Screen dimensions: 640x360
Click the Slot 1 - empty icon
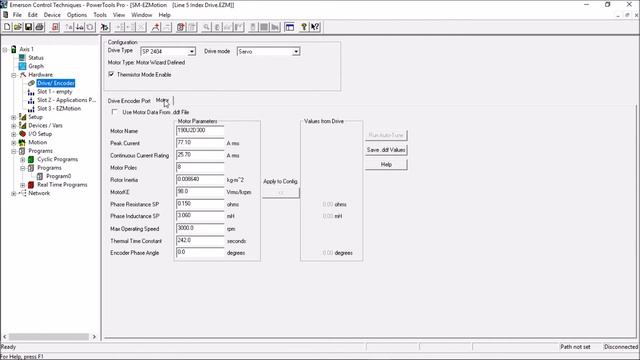pos(31,92)
